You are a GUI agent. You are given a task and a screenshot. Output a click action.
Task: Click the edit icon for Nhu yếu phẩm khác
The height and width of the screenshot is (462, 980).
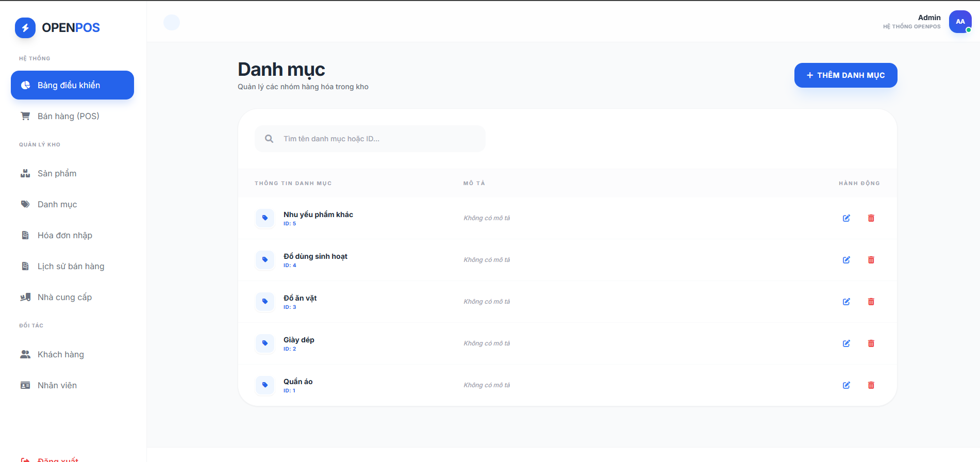pyautogui.click(x=846, y=218)
